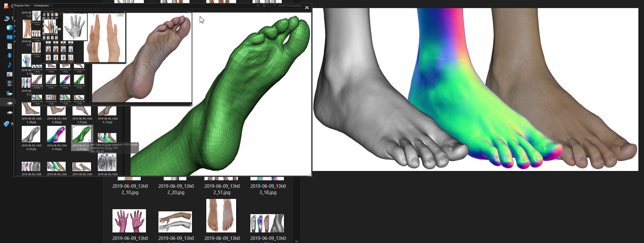Refresh the Screenpresso folder view

[264, 6]
